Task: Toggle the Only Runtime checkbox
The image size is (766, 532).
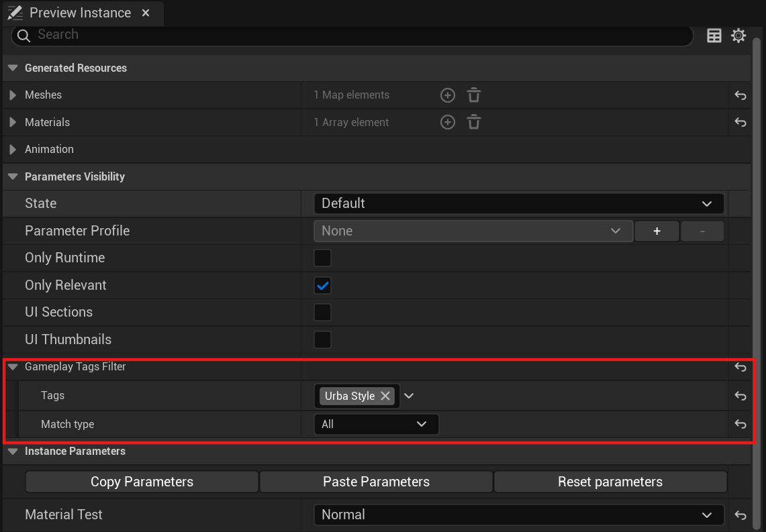Action: 322,258
